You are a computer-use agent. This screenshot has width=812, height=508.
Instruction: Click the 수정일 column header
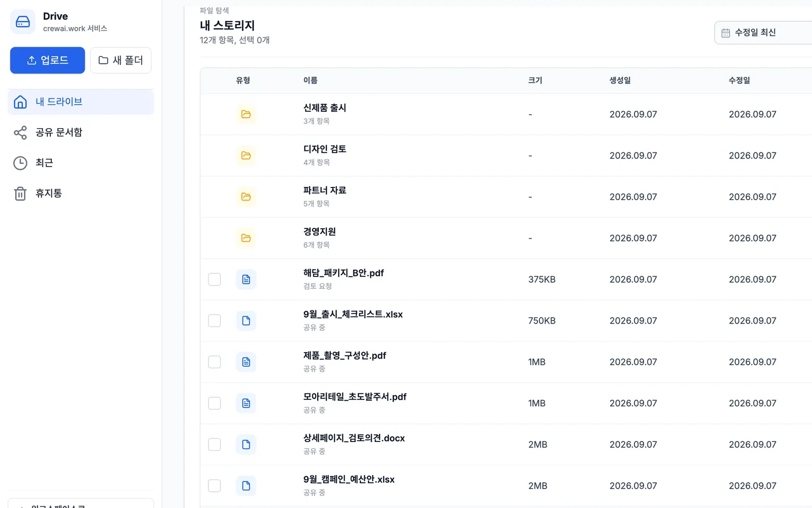[739, 80]
